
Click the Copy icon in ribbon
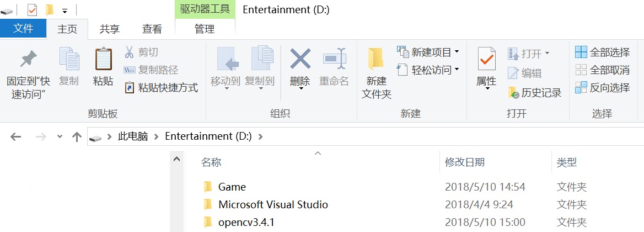tap(69, 59)
